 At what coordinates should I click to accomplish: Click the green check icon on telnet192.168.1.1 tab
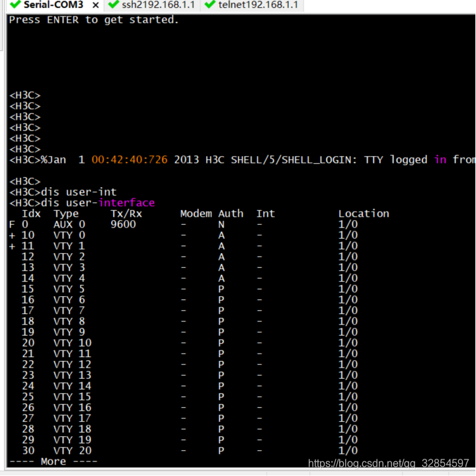pos(210,5)
